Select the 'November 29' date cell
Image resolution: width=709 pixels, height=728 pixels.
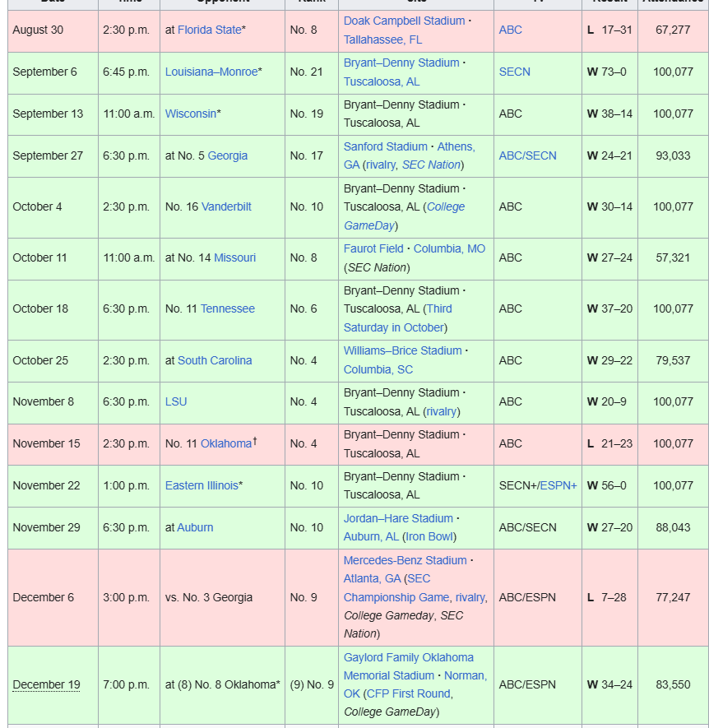(53, 527)
